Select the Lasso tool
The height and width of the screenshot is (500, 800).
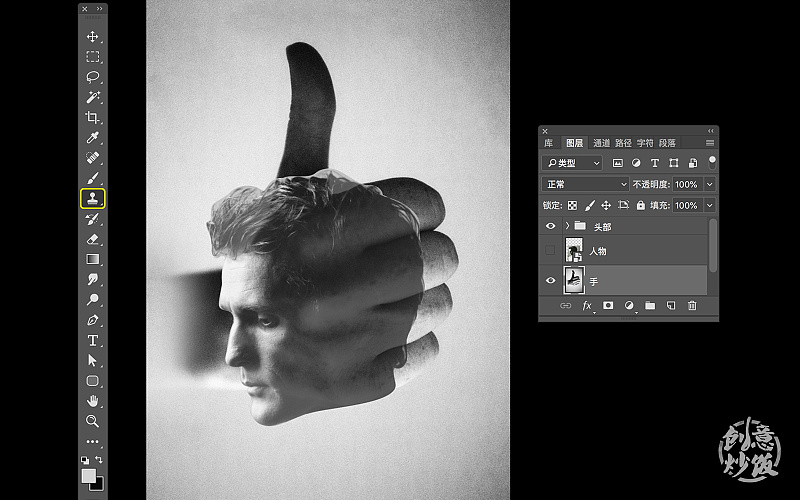(93, 77)
